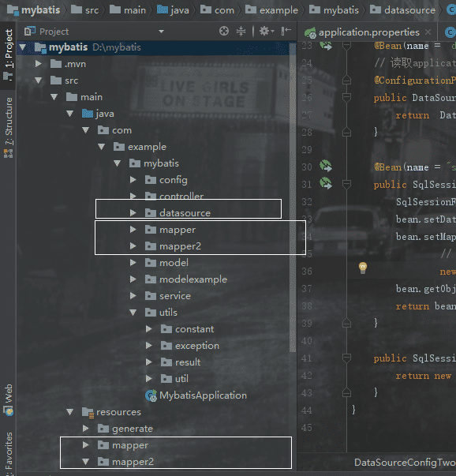
Task: Click the locate/scroll-from-source crosshair icon
Action: pyautogui.click(x=224, y=31)
